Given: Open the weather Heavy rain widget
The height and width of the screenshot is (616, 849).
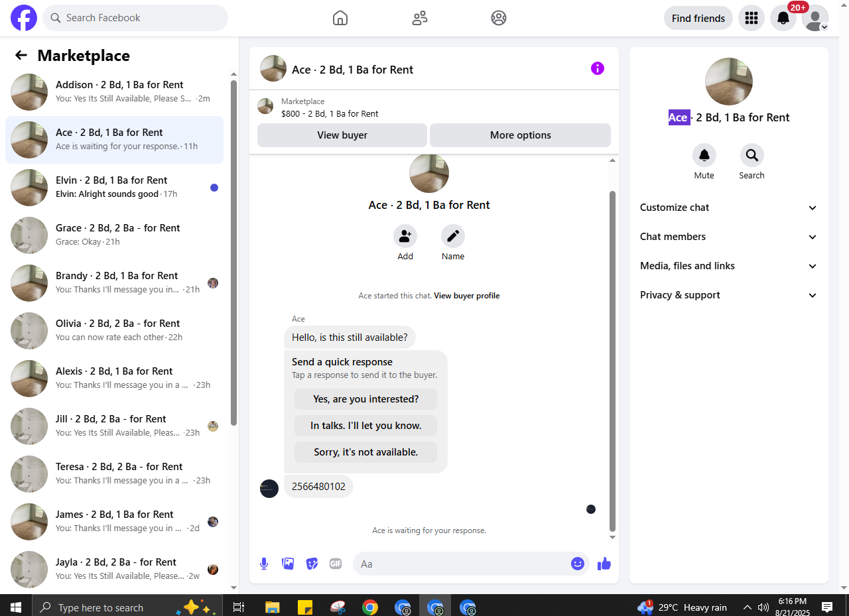Looking at the screenshot, I should coord(683,607).
